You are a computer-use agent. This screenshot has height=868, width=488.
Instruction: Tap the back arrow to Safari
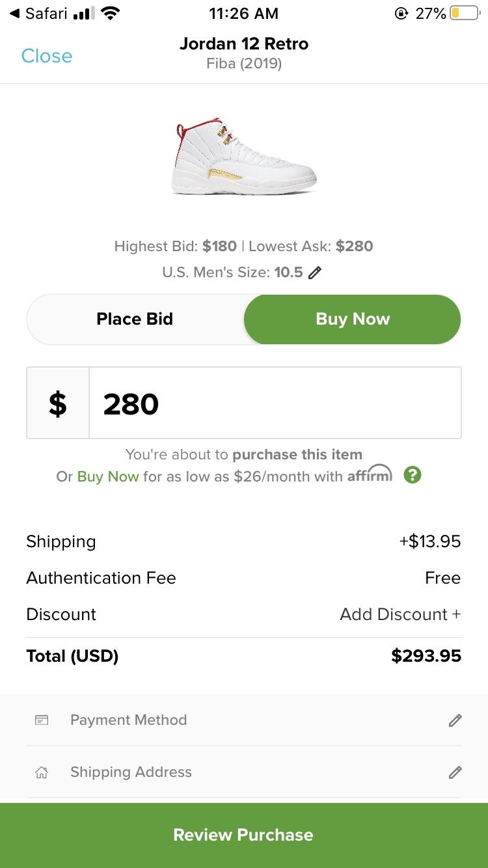click(16, 13)
